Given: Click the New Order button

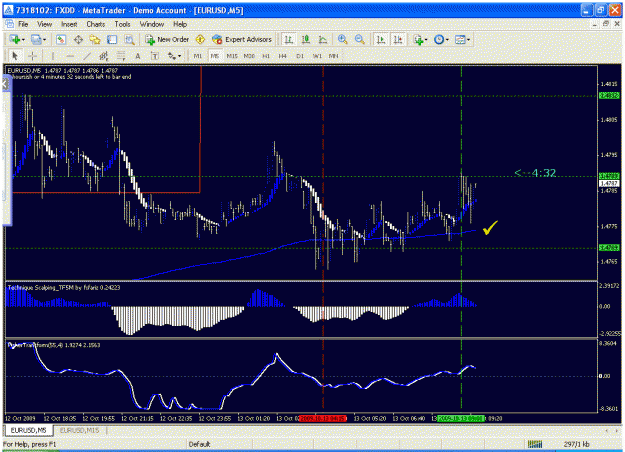Looking at the screenshot, I should point(167,39).
